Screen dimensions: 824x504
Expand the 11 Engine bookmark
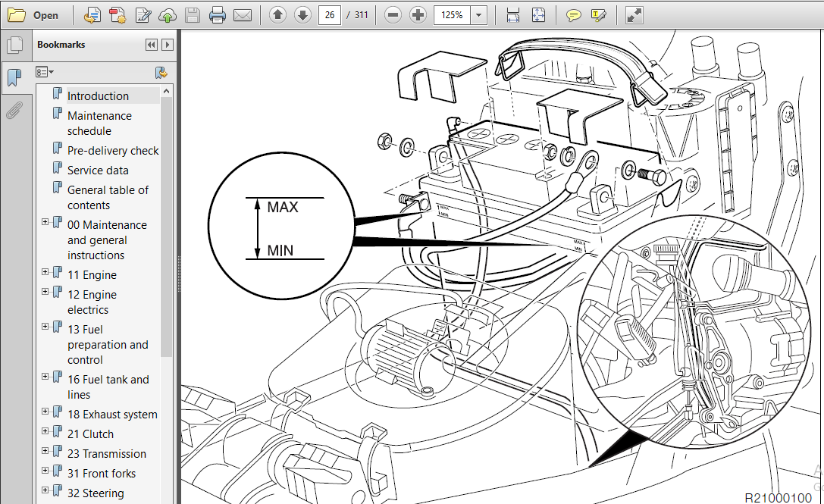click(x=45, y=272)
